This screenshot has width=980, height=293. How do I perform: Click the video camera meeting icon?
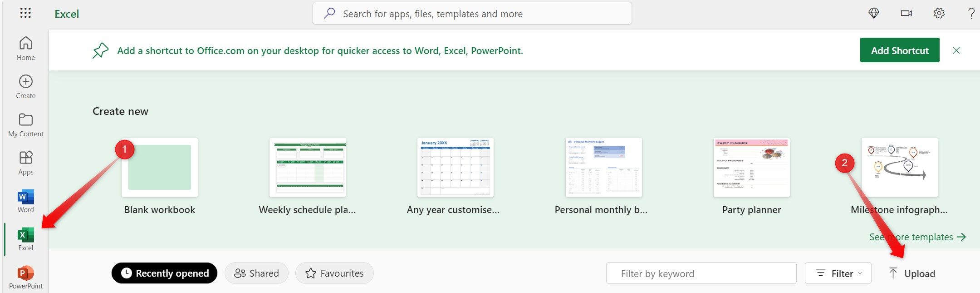(906, 14)
